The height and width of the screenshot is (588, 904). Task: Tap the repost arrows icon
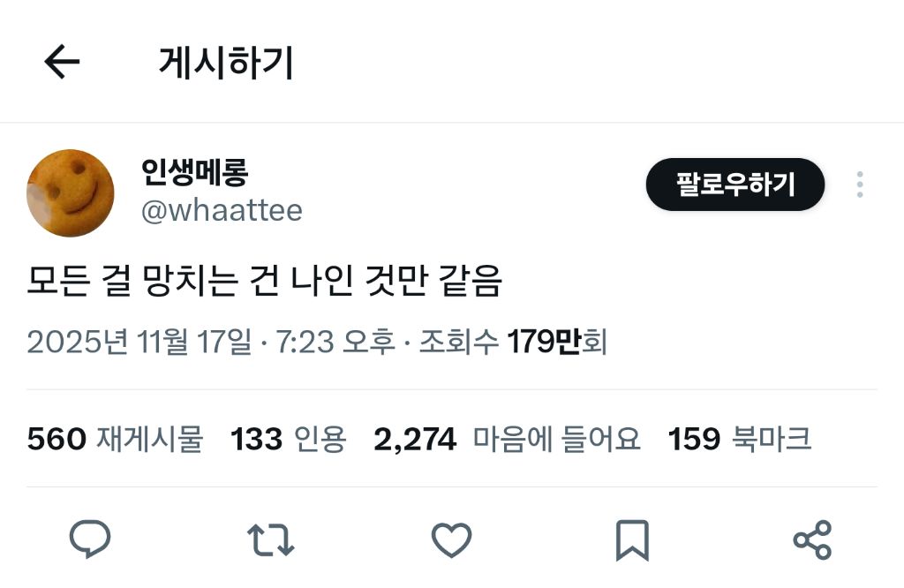click(270, 539)
